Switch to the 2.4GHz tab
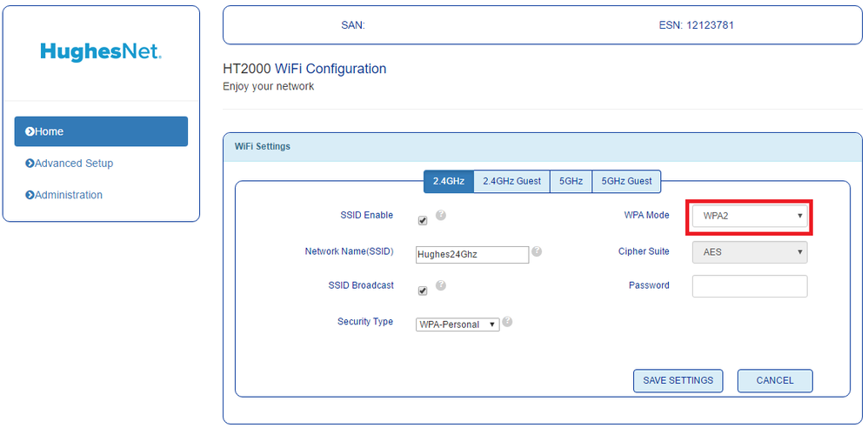Viewport: 868px width, 435px height. tap(449, 181)
